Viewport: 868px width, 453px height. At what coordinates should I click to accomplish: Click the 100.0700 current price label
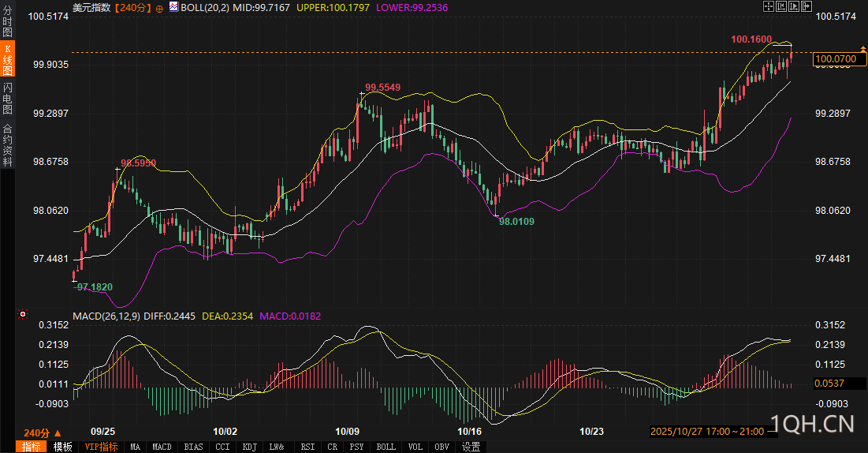tap(836, 58)
